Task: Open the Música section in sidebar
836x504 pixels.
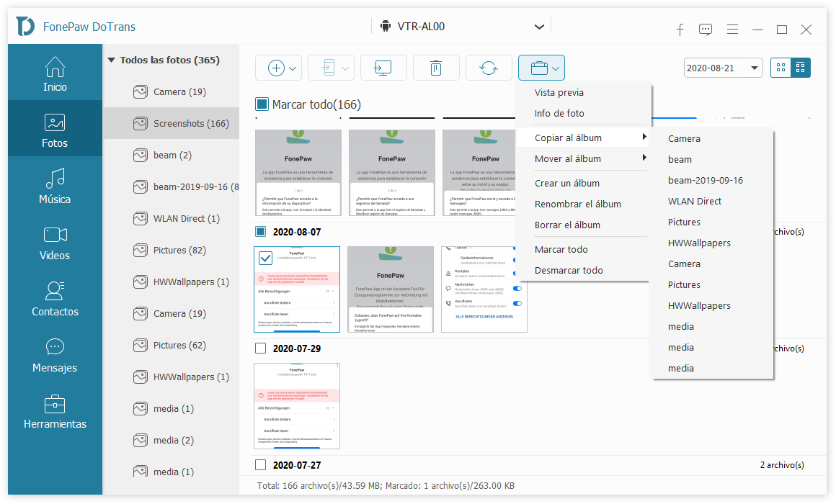Action: (55, 186)
